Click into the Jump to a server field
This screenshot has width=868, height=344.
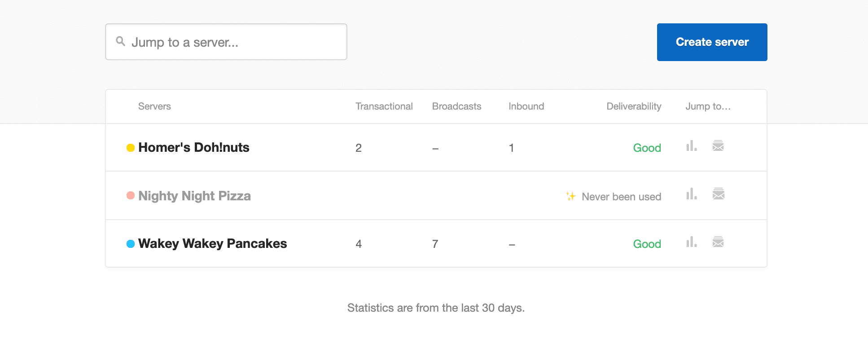coord(224,41)
